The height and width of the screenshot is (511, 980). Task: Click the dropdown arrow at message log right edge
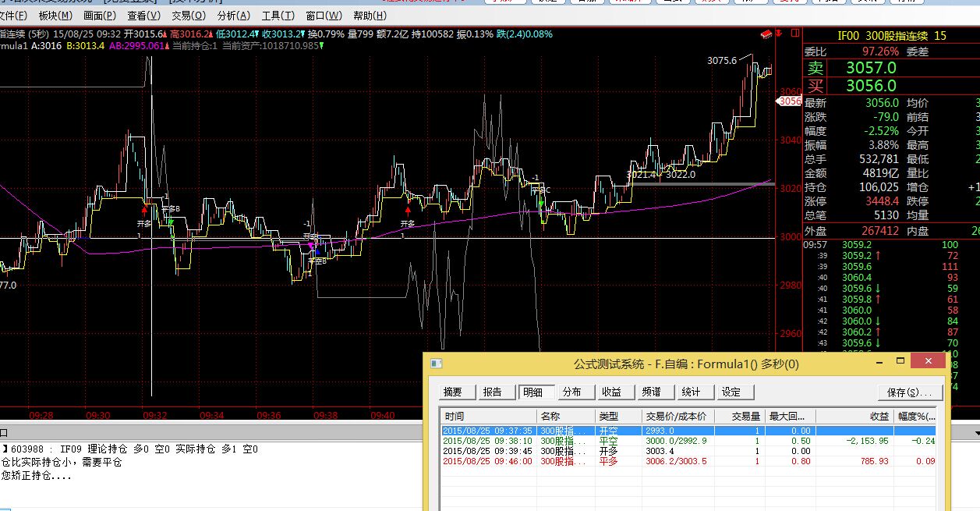pyautogui.click(x=976, y=432)
